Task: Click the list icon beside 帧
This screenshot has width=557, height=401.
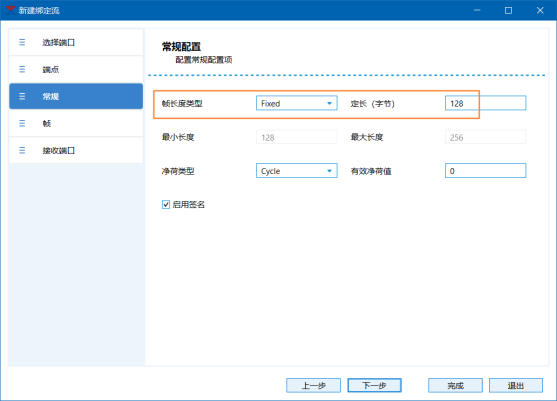Action: (x=22, y=123)
